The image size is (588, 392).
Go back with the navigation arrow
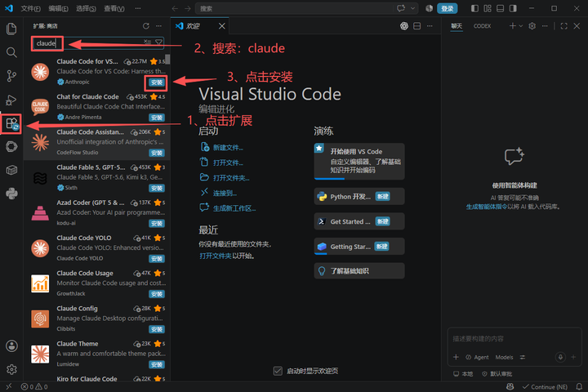(x=175, y=8)
